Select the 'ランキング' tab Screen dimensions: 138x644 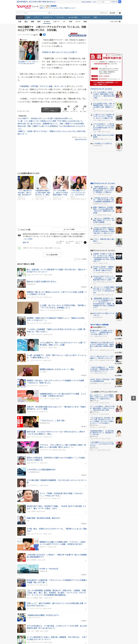(x=86, y=17)
